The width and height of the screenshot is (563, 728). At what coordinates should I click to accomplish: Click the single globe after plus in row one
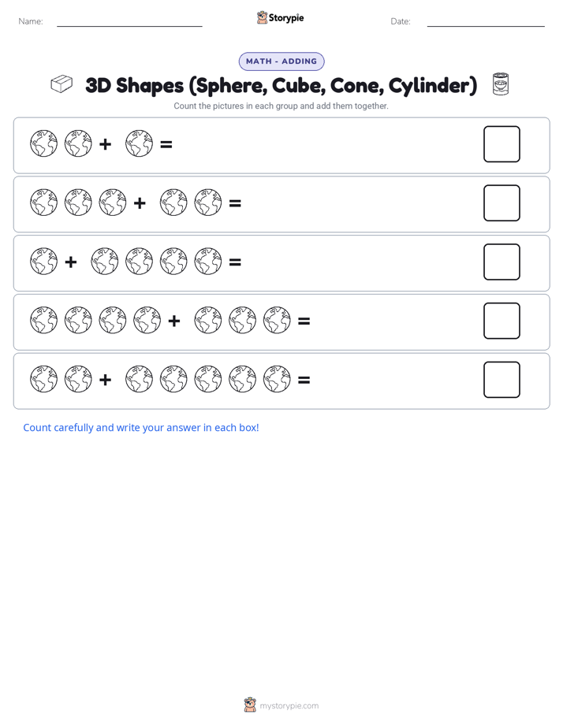[x=139, y=143]
